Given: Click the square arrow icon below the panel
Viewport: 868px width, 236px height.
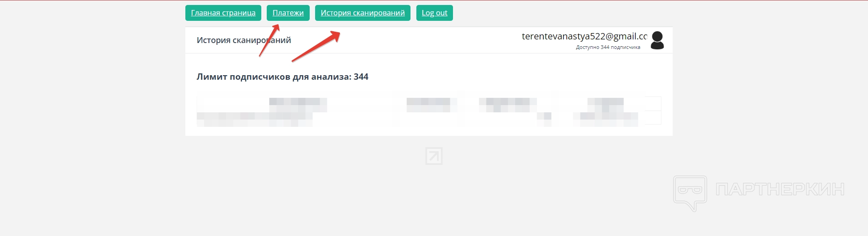Looking at the screenshot, I should tap(434, 156).
